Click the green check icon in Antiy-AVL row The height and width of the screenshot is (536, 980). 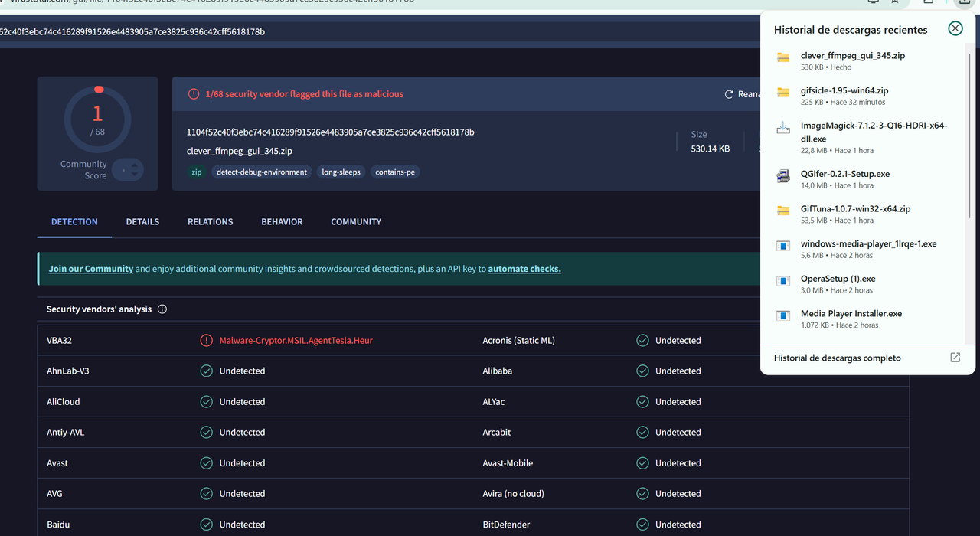click(x=207, y=432)
